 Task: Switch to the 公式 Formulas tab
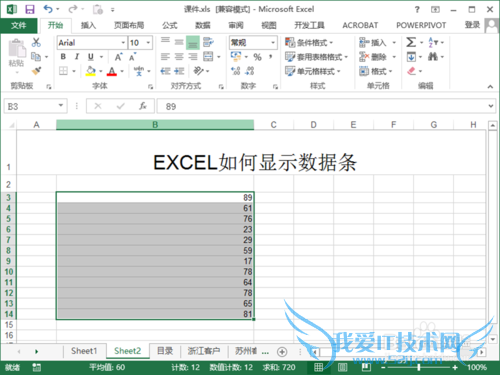coord(170,25)
